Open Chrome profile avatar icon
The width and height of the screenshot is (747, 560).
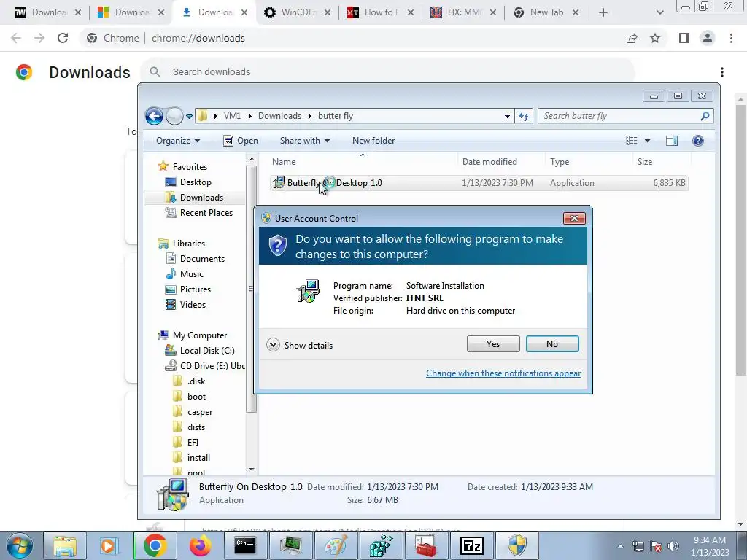tap(708, 38)
